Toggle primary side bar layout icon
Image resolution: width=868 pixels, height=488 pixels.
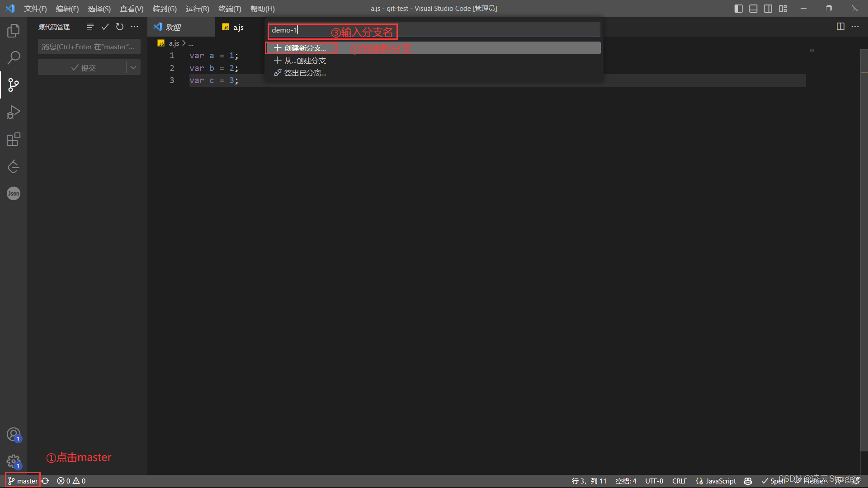739,9
